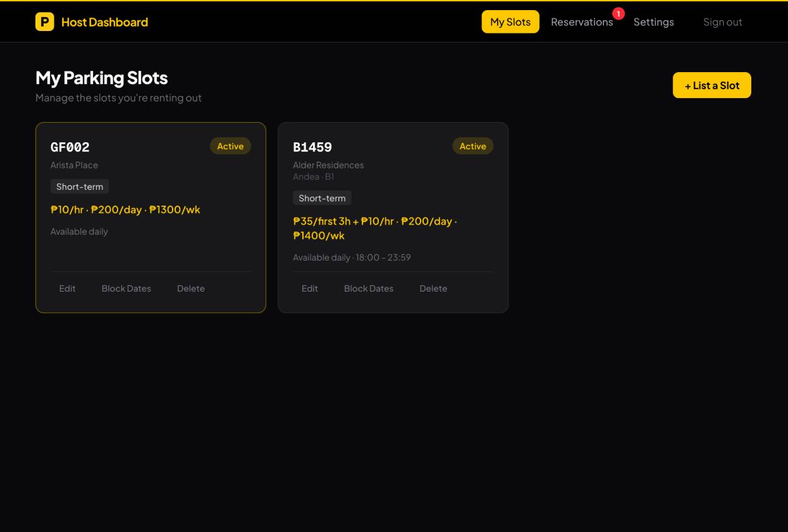Select the GF002 slot card title

pyautogui.click(x=70, y=147)
